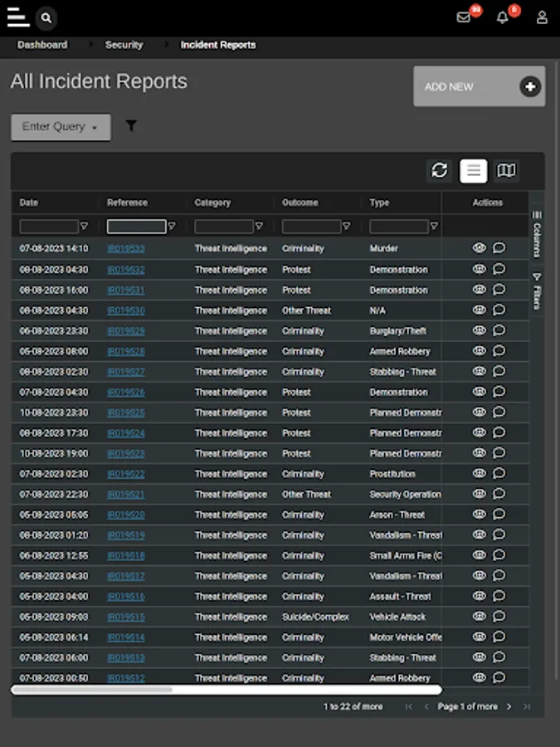This screenshot has width=560, height=747.
Task: Open the bell notifications icon
Action: pyautogui.click(x=503, y=17)
